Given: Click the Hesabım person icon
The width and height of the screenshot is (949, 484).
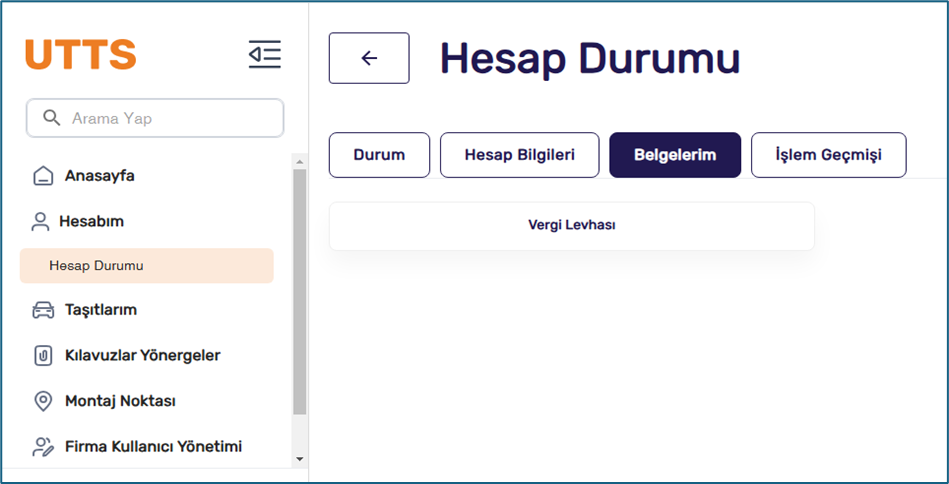Looking at the screenshot, I should [x=40, y=221].
